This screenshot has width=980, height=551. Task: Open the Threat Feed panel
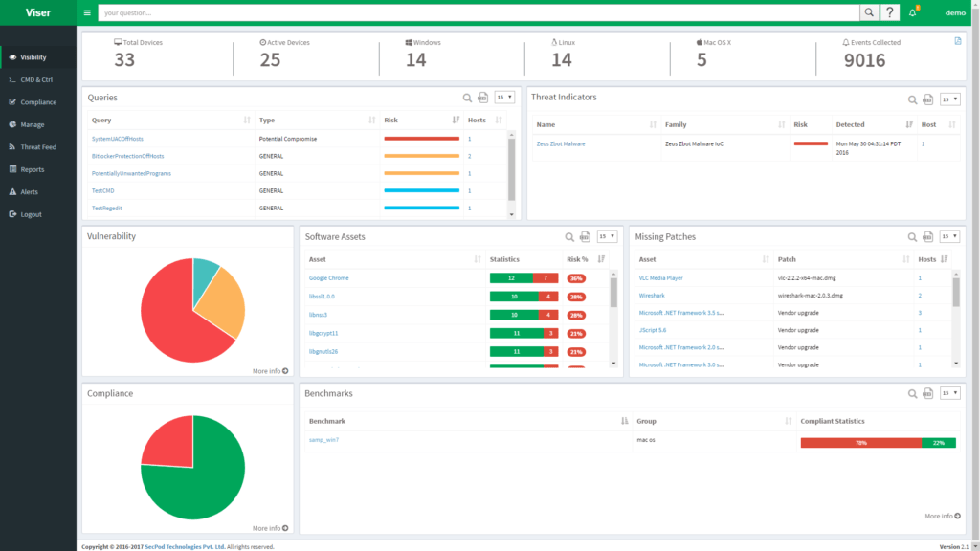pyautogui.click(x=37, y=146)
